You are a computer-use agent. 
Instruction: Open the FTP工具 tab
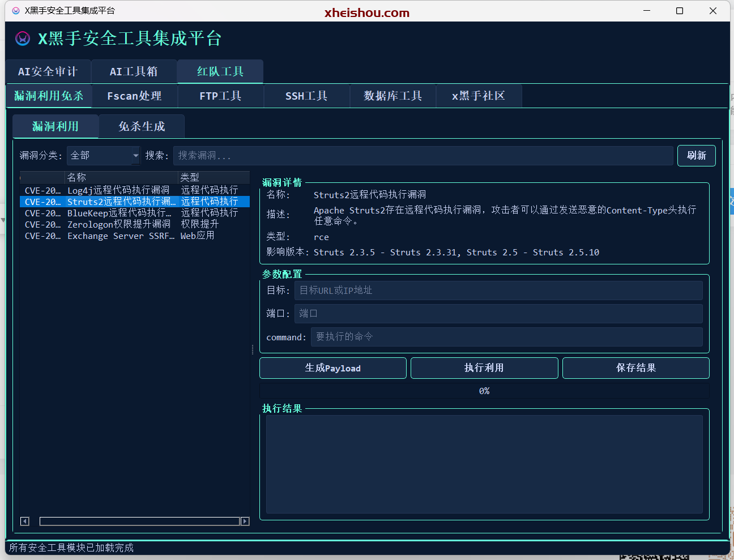[x=220, y=96]
